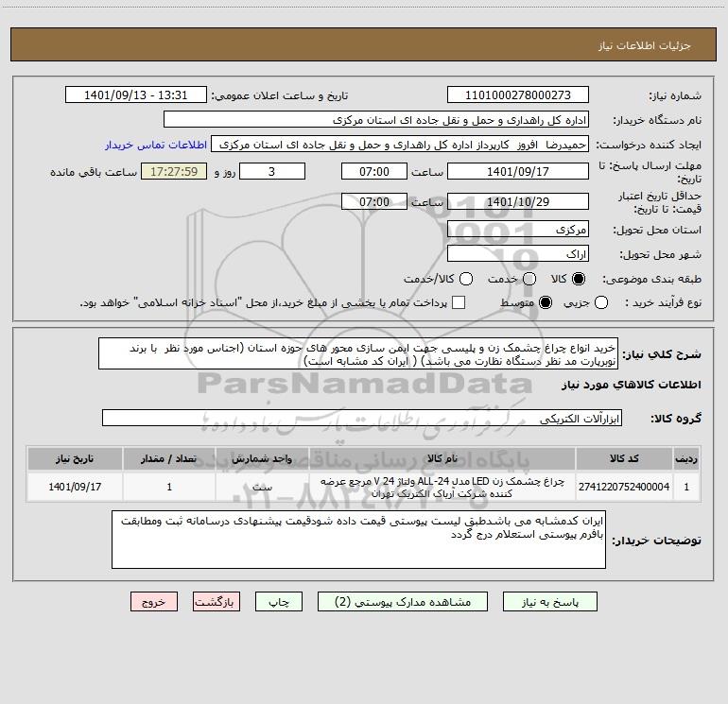The image size is (728, 704).
Task: Click the response deadline date 1401/09/17 field
Action: pos(518,171)
